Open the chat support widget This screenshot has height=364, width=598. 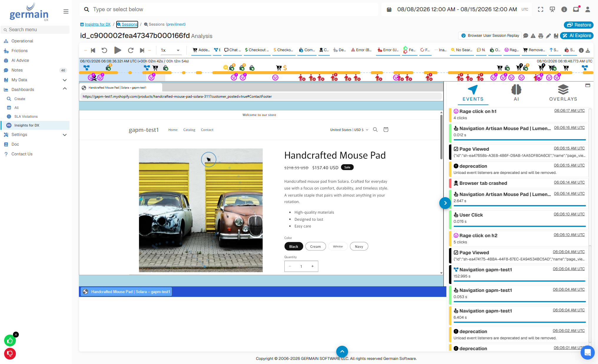click(587, 352)
